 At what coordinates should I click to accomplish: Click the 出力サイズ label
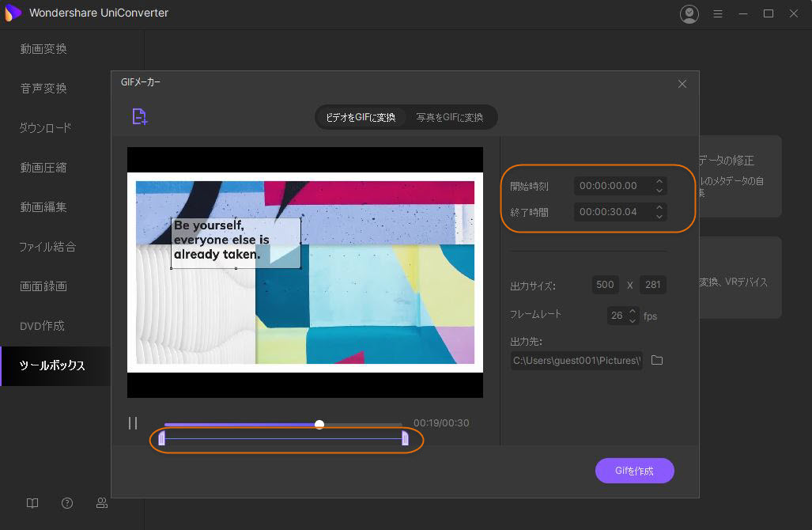tap(533, 286)
